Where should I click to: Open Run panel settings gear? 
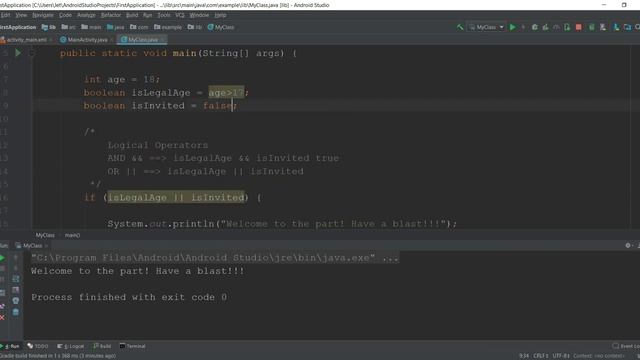(x=628, y=246)
